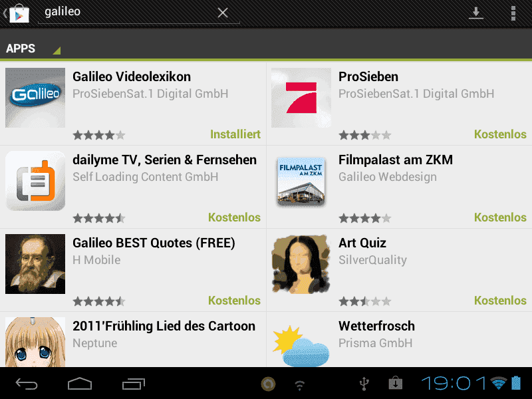Tap Kostenlos price for Art Quiz
Screen dimensions: 532x399
(501, 301)
